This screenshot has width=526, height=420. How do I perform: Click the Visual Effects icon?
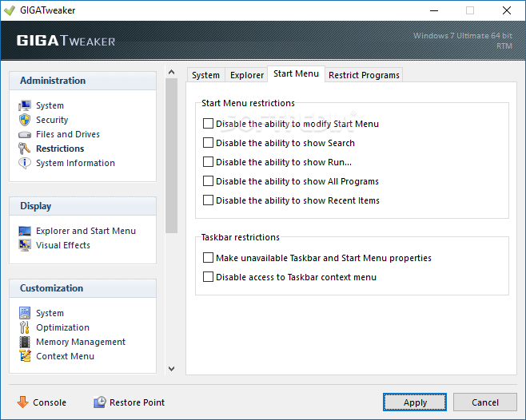click(25, 245)
